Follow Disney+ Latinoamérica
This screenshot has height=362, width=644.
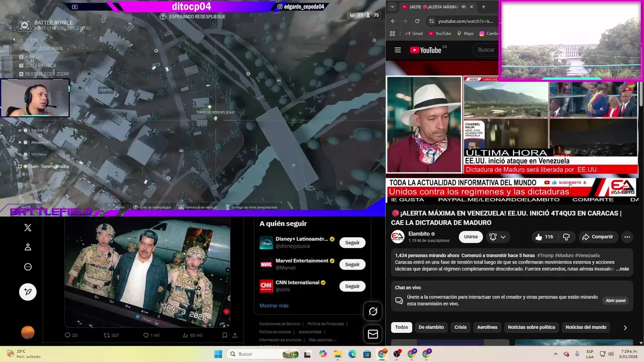coord(352,242)
